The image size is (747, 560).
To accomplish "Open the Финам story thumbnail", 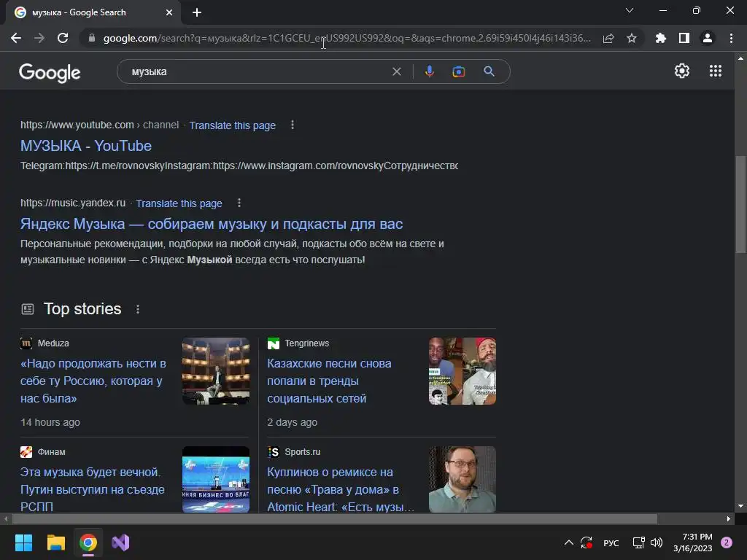I will (x=216, y=479).
